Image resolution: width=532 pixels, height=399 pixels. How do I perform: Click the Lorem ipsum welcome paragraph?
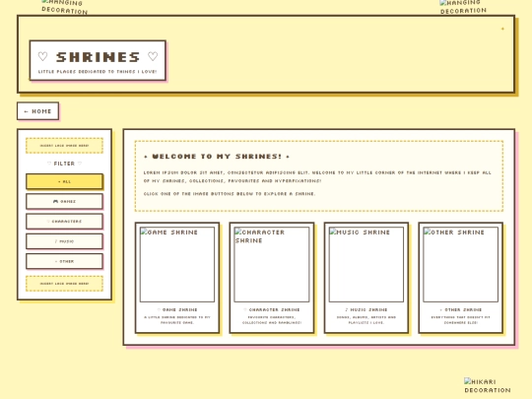pos(317,176)
